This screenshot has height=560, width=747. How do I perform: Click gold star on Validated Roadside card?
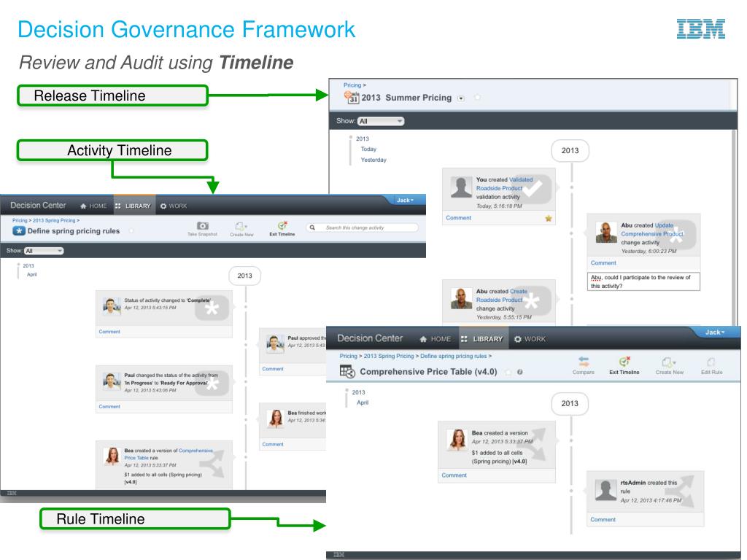point(549,218)
